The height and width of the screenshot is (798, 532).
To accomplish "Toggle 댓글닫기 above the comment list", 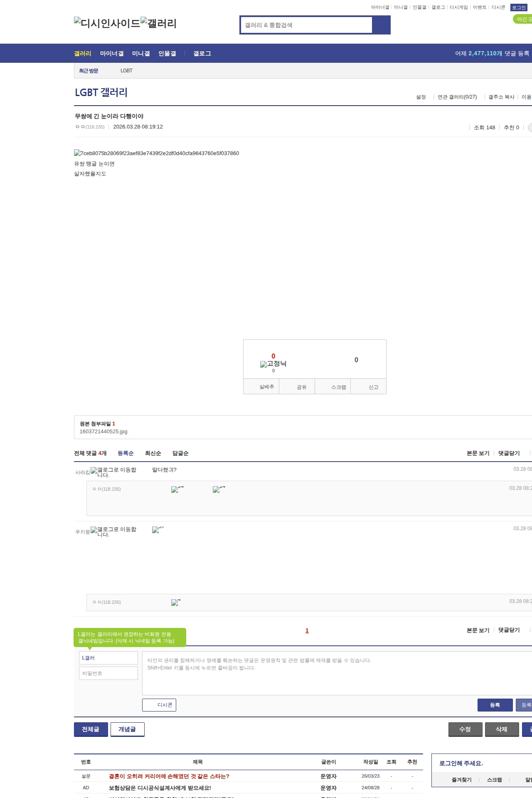I will tap(509, 453).
